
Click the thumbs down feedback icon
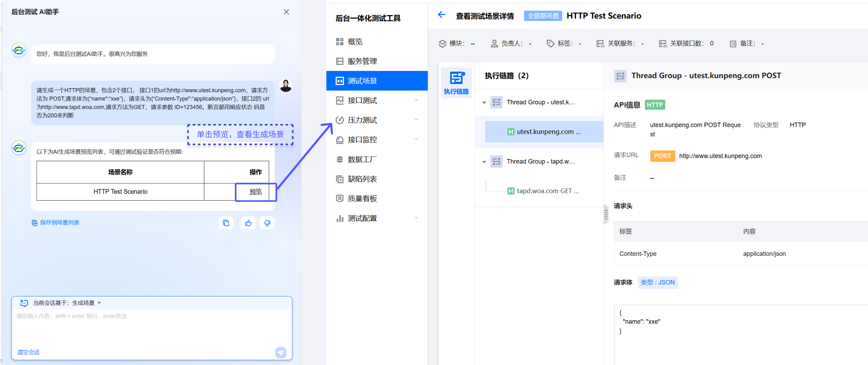click(x=267, y=223)
